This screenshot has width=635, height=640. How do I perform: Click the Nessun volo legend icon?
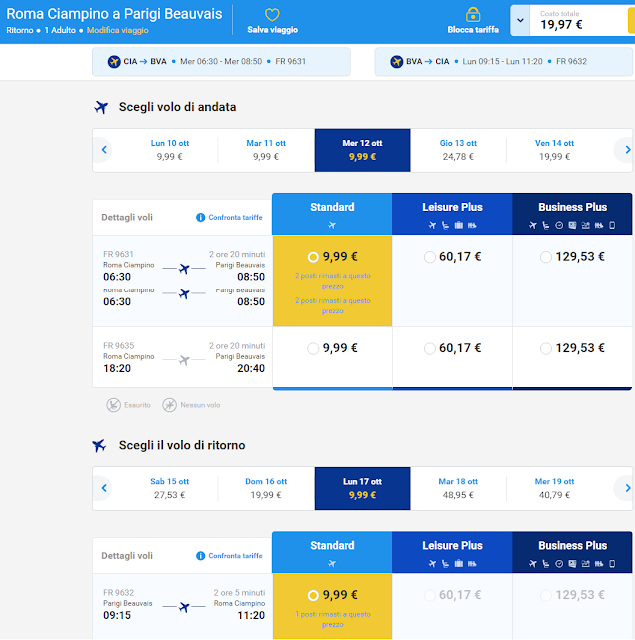(169, 405)
